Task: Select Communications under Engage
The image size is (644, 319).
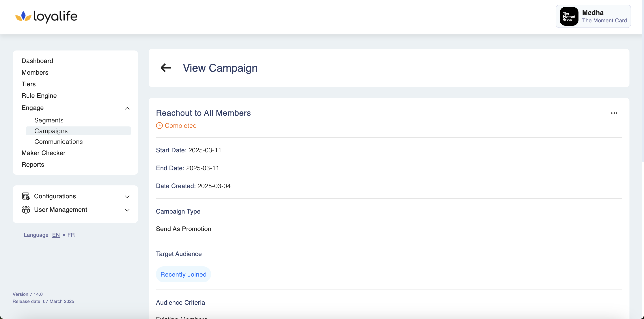Action: pyautogui.click(x=58, y=142)
